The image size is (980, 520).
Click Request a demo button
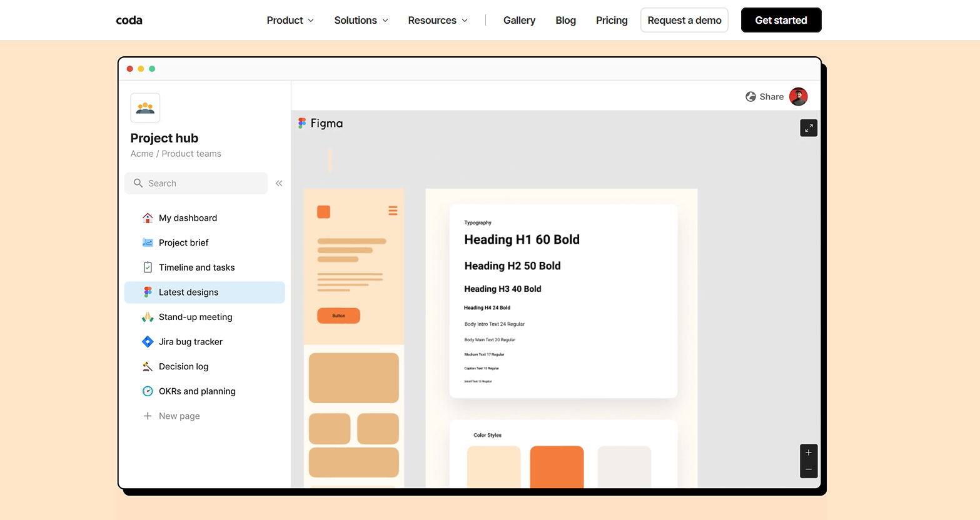(x=684, y=20)
